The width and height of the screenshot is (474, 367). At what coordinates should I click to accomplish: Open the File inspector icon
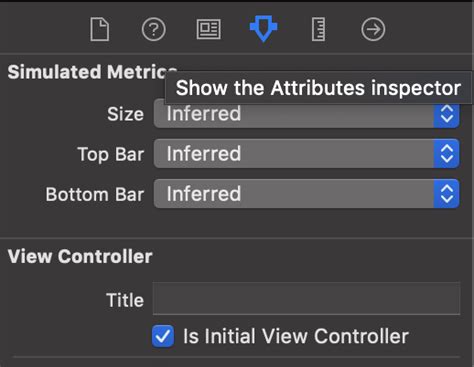coord(100,30)
